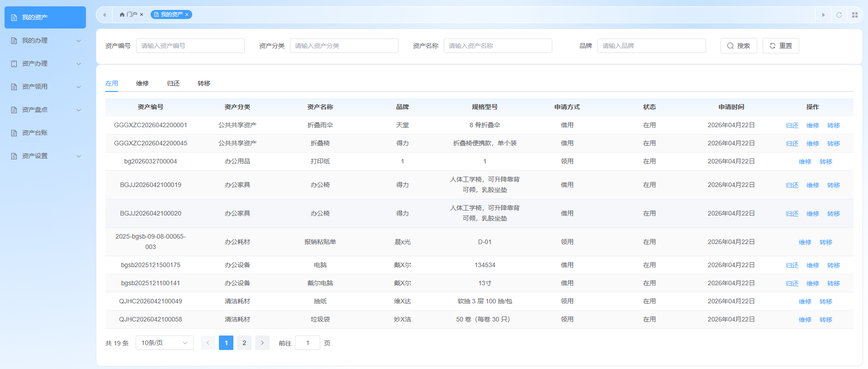The height and width of the screenshot is (369, 868).
Task: Click the 申请时间 column header
Action: tap(731, 107)
